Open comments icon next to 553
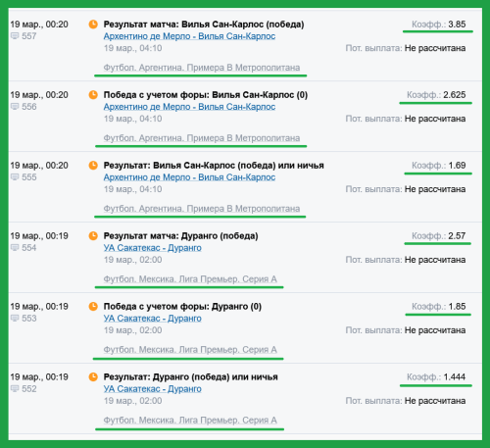 [15, 319]
